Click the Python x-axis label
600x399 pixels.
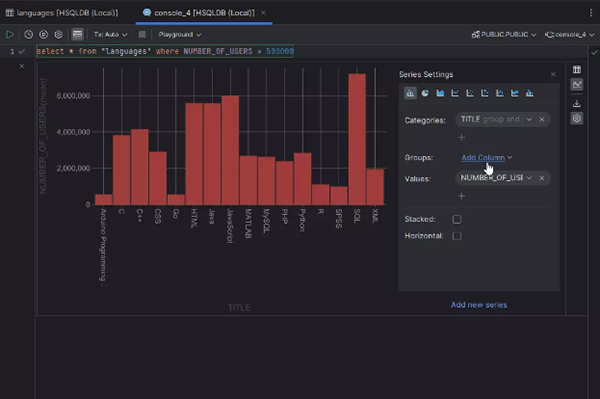(x=302, y=220)
